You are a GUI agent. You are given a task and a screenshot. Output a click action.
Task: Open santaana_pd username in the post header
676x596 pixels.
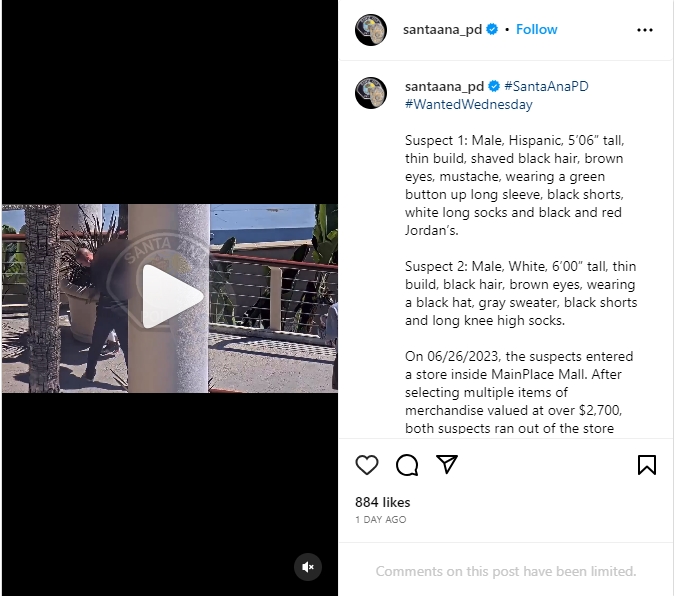point(442,29)
